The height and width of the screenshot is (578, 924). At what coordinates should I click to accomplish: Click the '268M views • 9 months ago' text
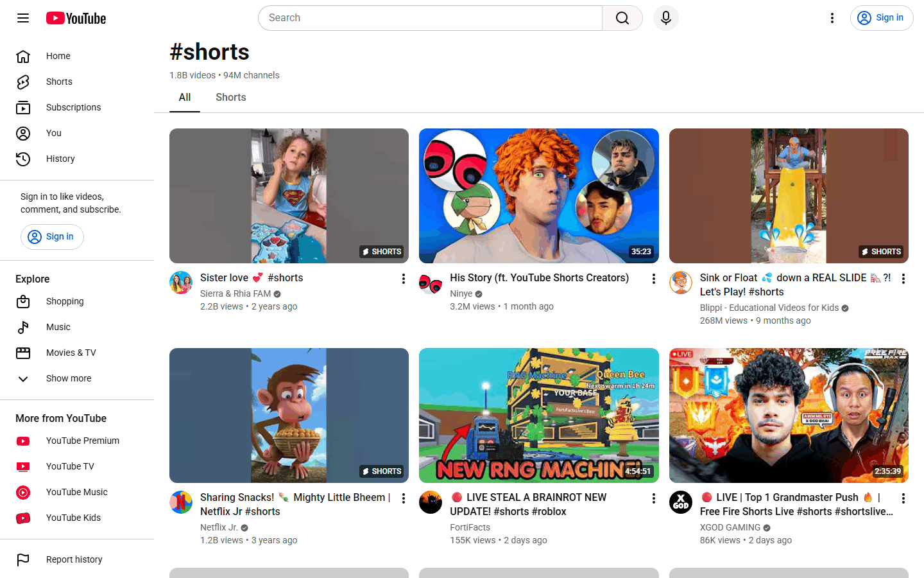(755, 320)
